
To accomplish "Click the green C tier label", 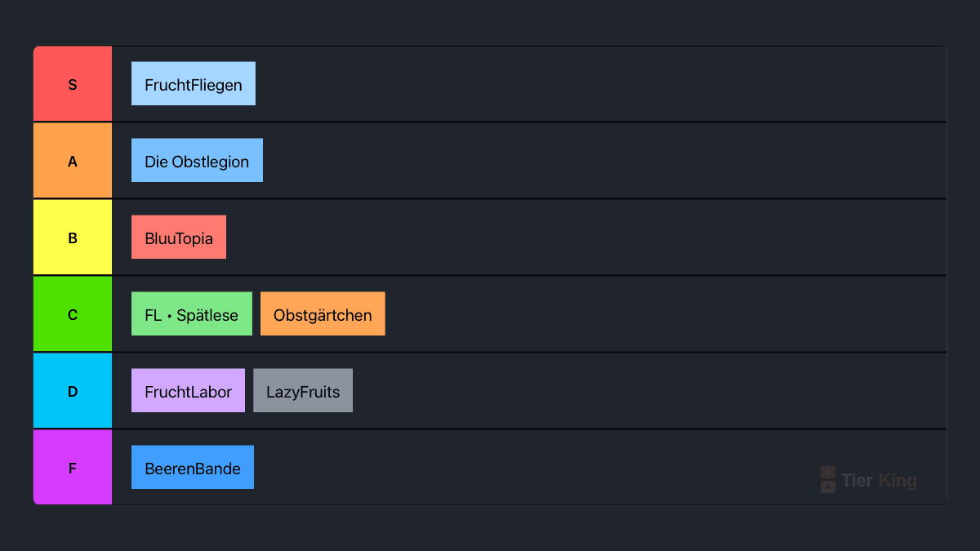I will [x=73, y=314].
